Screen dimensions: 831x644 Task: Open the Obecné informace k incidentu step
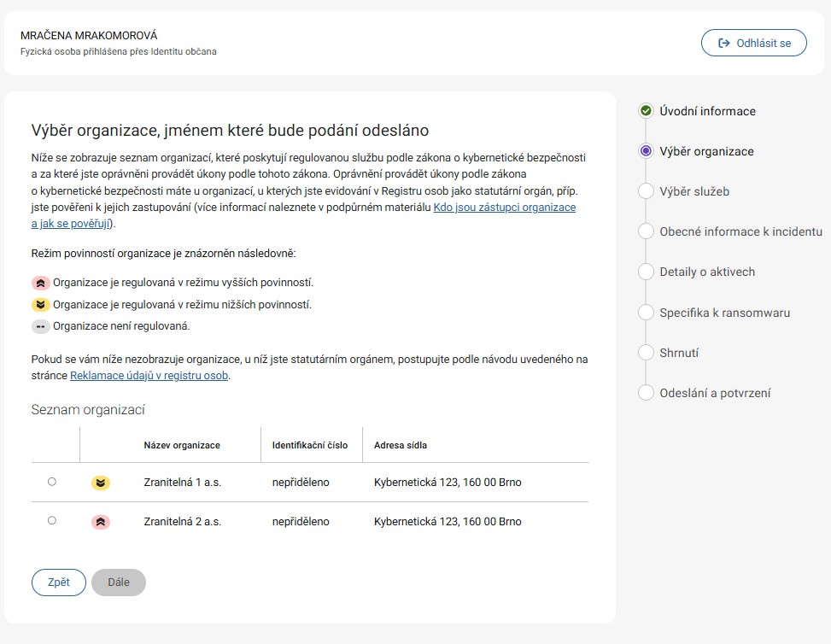(x=740, y=231)
